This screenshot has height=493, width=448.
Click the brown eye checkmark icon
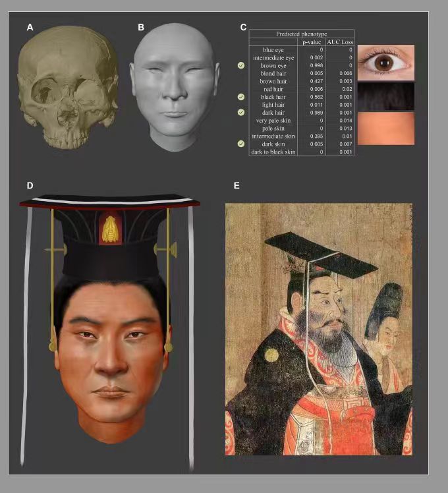coord(241,65)
